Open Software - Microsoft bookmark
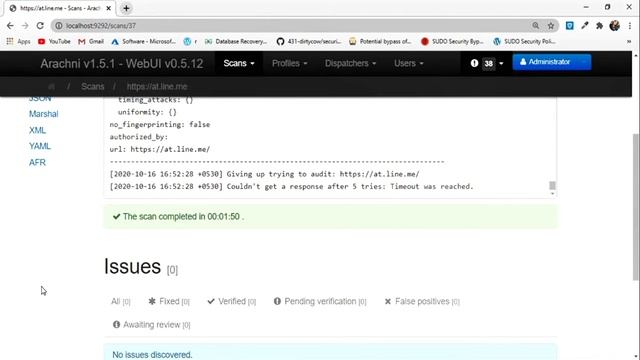 click(x=143, y=41)
